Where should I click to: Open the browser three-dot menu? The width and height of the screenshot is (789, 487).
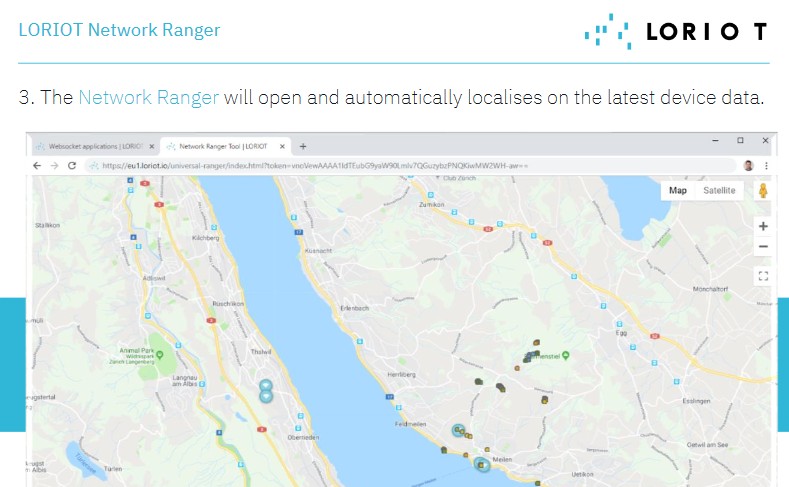click(x=766, y=166)
